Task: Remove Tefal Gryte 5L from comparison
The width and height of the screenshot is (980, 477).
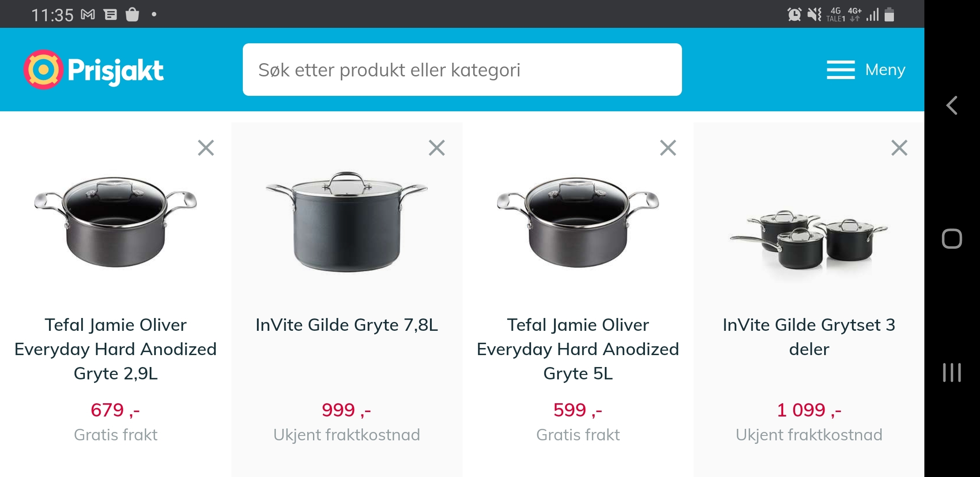Action: point(668,148)
